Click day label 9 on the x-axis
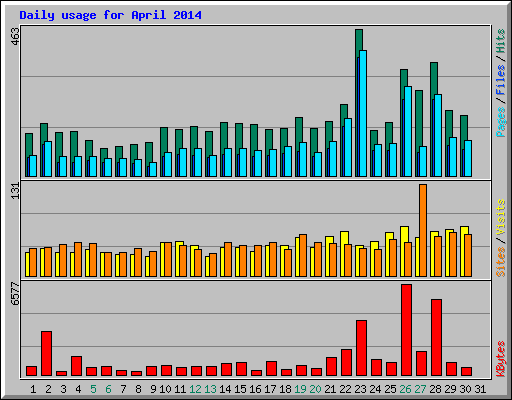This screenshot has width=512, height=400. click(153, 389)
